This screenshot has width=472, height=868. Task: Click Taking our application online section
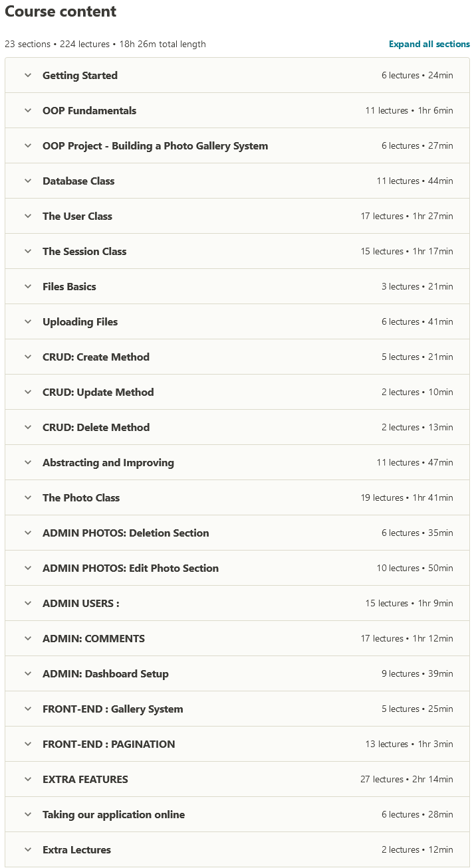click(114, 815)
